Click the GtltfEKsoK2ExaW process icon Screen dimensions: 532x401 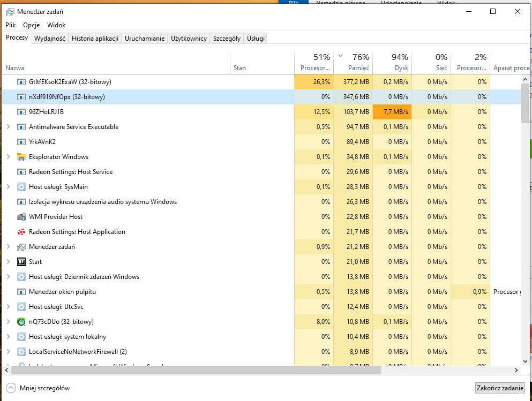[21, 82]
